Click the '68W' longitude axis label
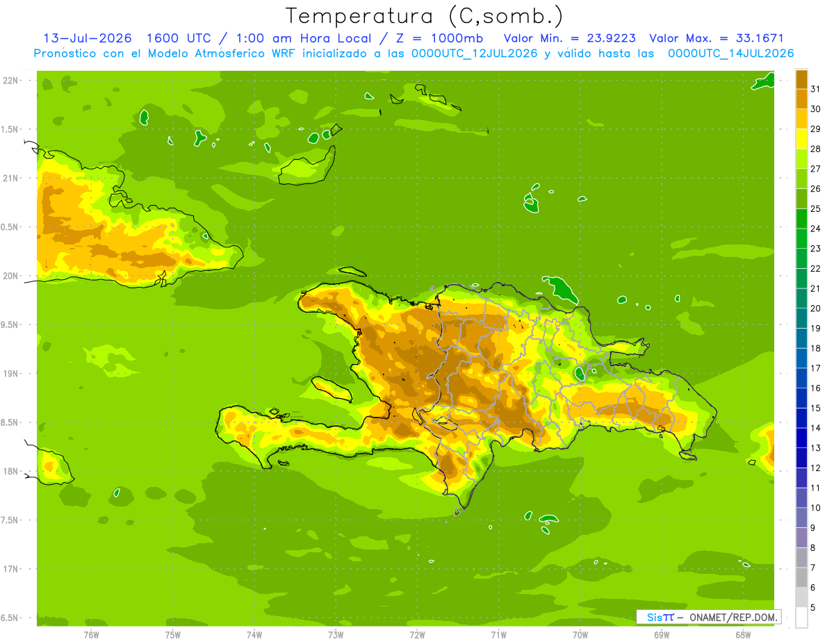The height and width of the screenshot is (644, 834). (743, 635)
